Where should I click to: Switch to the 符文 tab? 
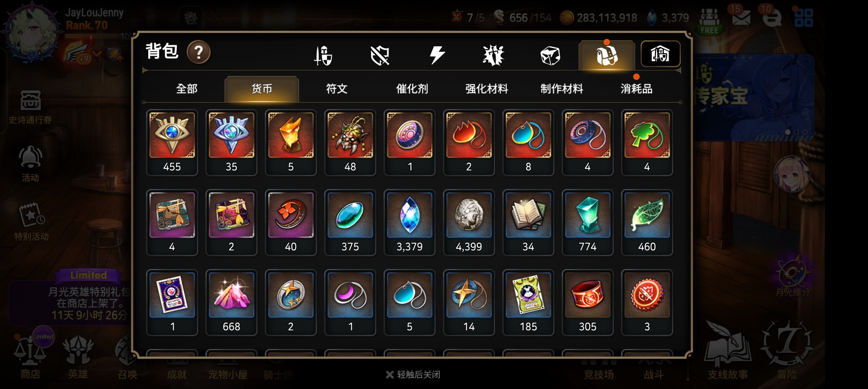pyautogui.click(x=337, y=89)
